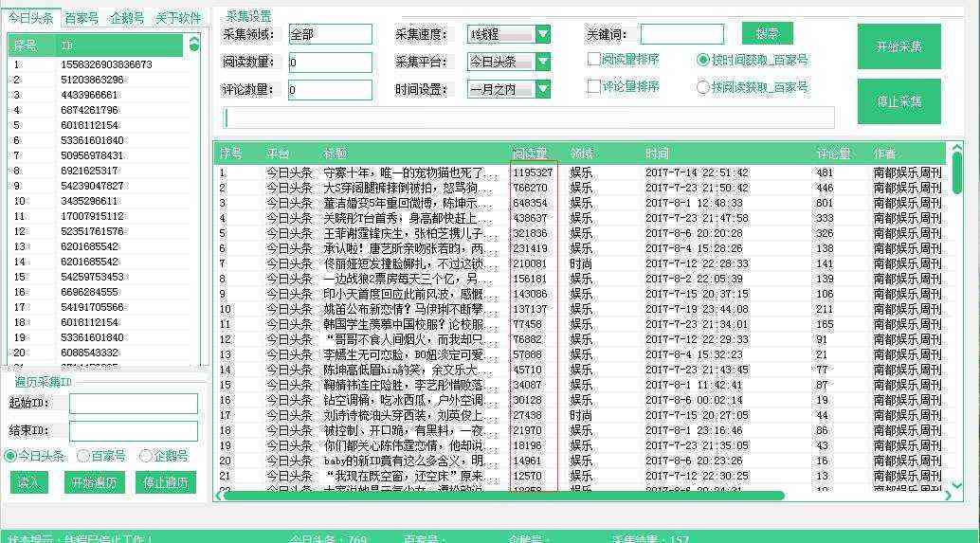Screen dimensions: 980x543
Task: Click the 作者 column header
Action: coord(884,154)
